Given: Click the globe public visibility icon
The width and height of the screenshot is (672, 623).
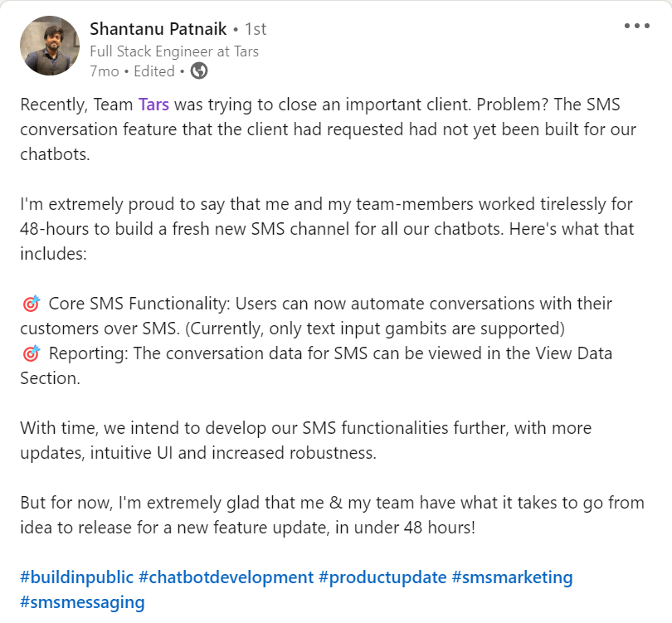Looking at the screenshot, I should [x=199, y=71].
